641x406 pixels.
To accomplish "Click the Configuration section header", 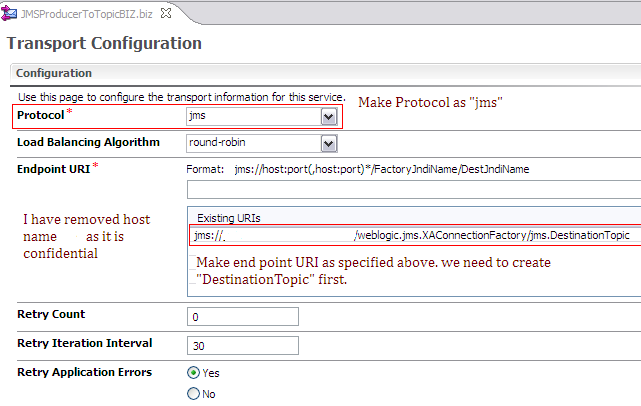I will coord(54,73).
